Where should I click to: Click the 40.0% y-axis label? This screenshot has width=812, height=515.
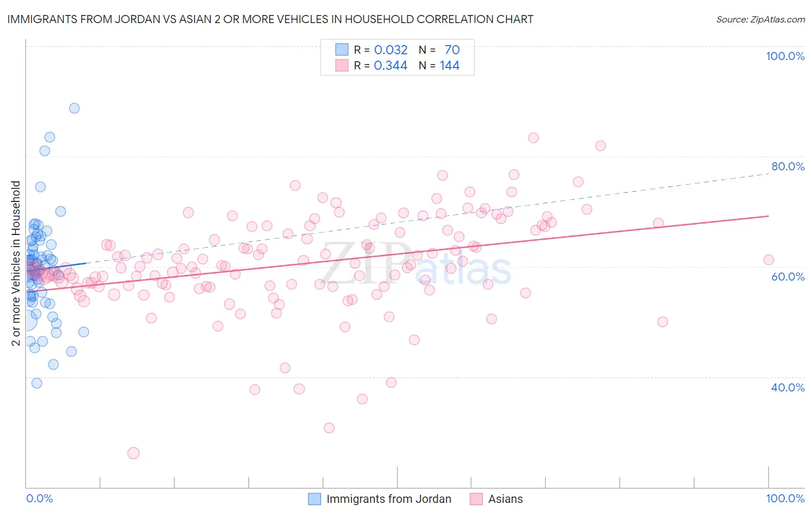(x=788, y=387)
